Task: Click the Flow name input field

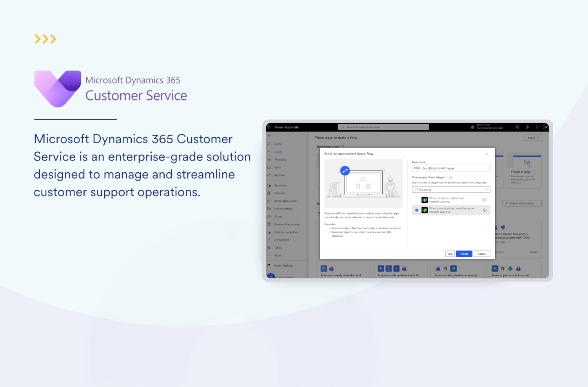Action: (451, 168)
